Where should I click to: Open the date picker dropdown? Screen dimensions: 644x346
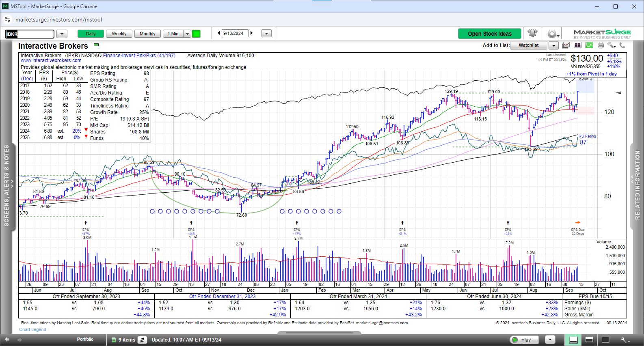266,34
